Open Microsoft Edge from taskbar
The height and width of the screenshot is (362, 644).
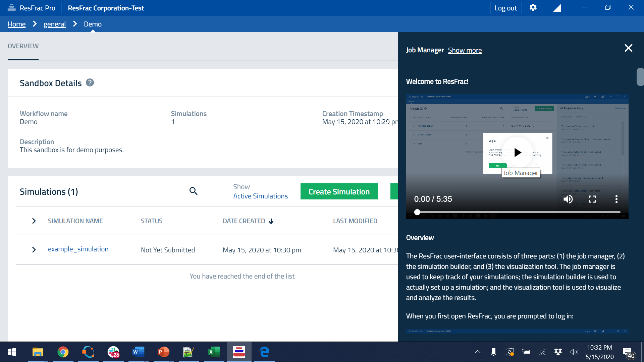pos(264,352)
